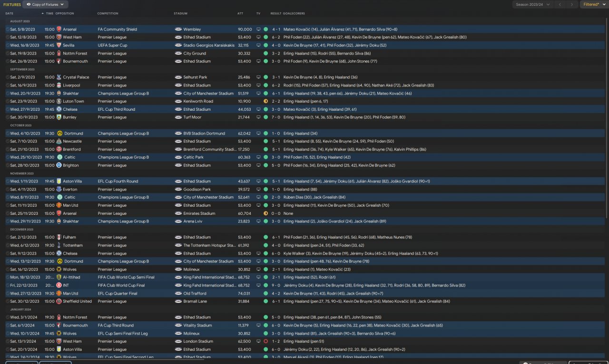Viewport: 609px width, 364px height.
Task: Click the Luton Town club badge
Action: (59, 101)
